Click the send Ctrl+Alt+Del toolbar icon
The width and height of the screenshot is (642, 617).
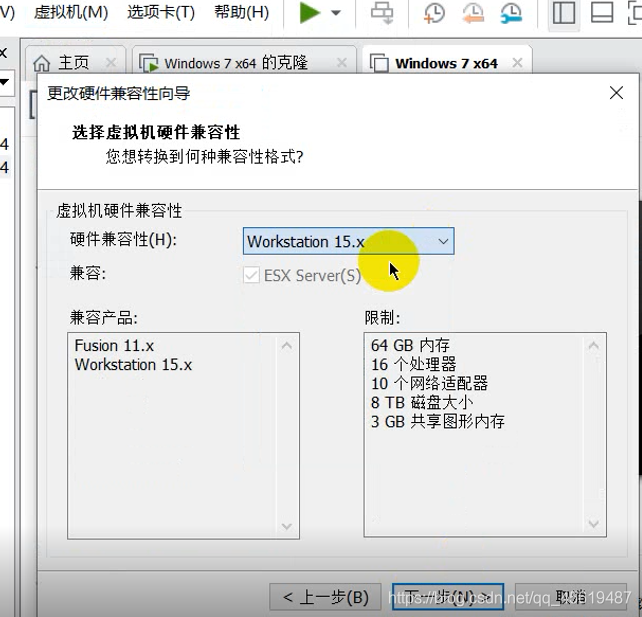click(x=382, y=13)
